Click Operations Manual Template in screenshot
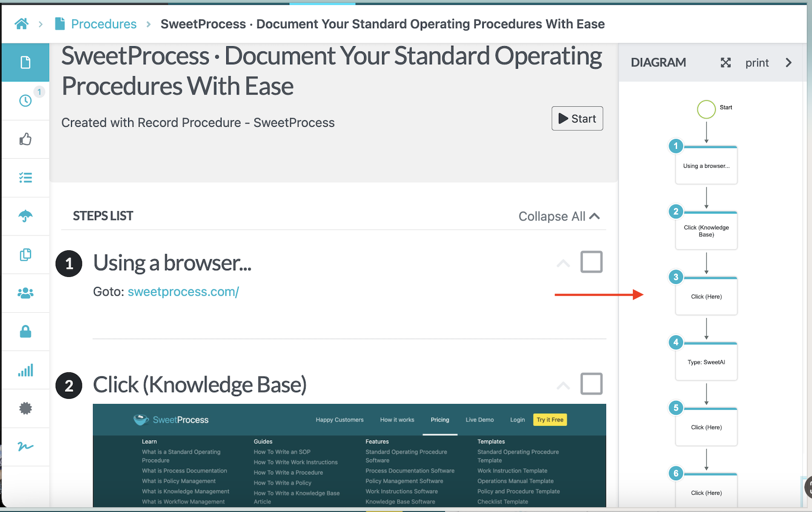This screenshot has width=812, height=512. coord(516,481)
